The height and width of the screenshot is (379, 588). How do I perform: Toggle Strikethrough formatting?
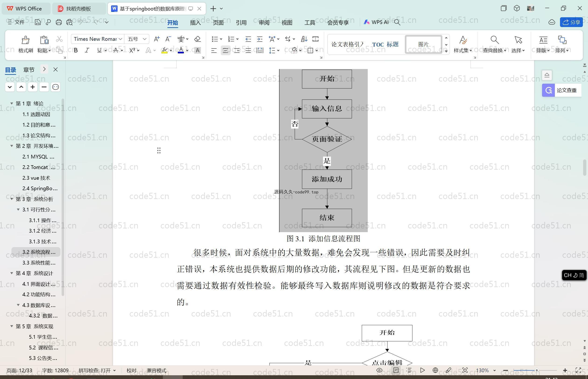point(115,50)
